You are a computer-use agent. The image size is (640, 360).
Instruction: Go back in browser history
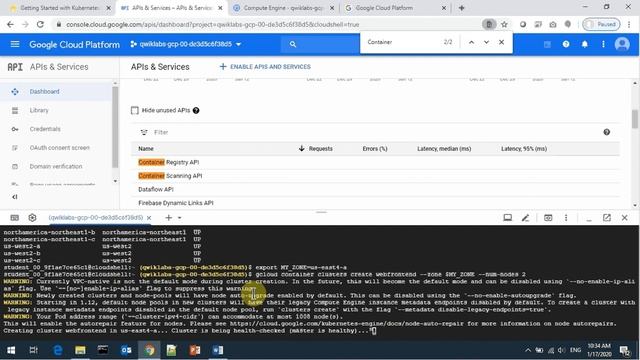click(10, 24)
